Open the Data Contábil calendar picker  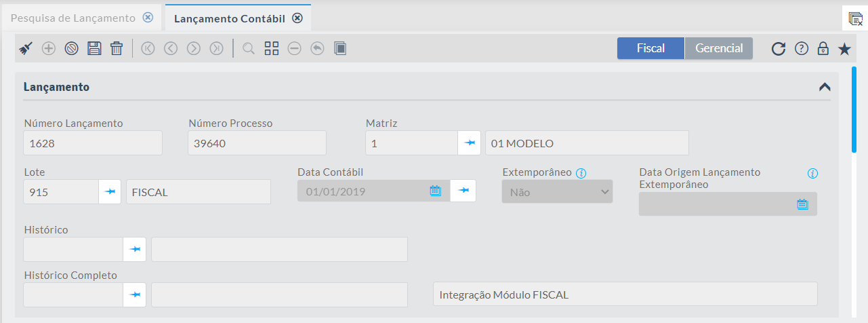click(435, 191)
